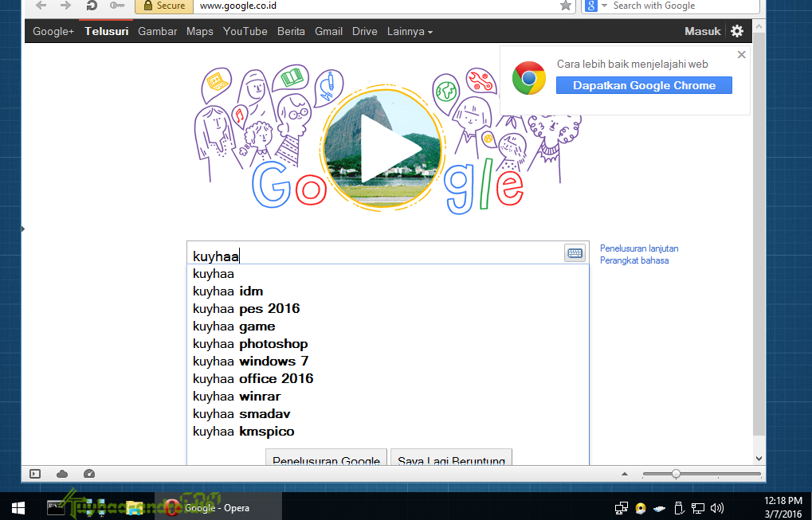This screenshot has width=812, height=520.
Task: Open YouTube from the Google bar
Action: pyautogui.click(x=245, y=31)
